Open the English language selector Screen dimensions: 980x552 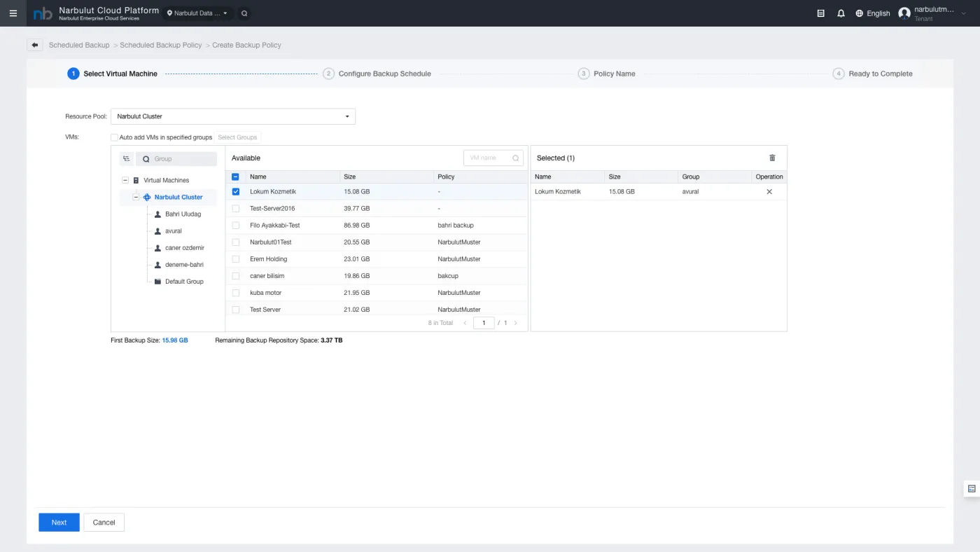pyautogui.click(x=873, y=13)
